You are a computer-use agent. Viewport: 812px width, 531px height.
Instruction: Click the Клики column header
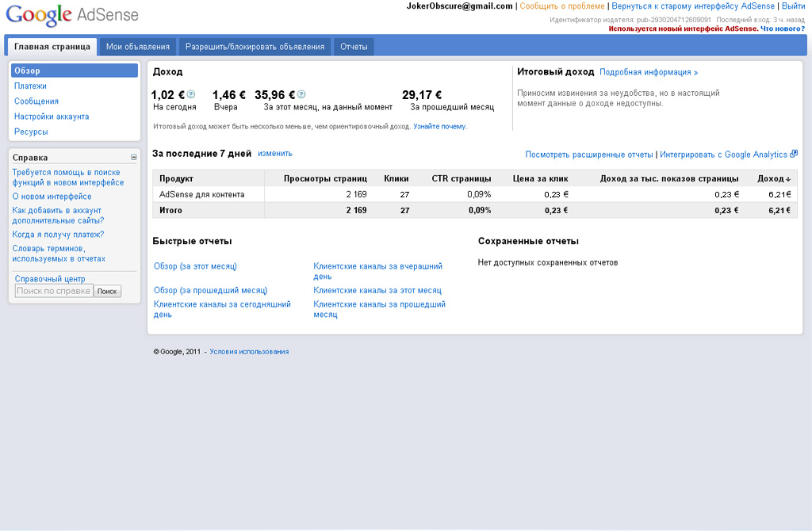[x=396, y=178]
